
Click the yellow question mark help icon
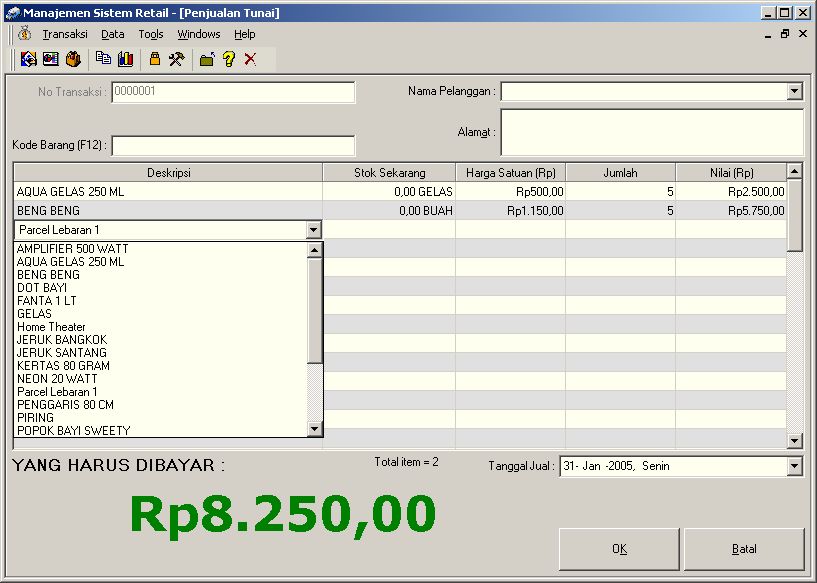(229, 59)
